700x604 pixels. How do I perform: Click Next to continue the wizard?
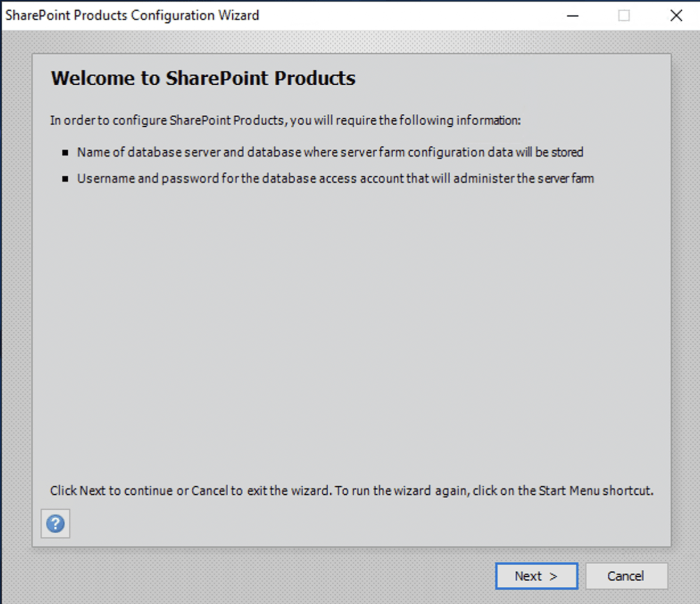coord(536,576)
